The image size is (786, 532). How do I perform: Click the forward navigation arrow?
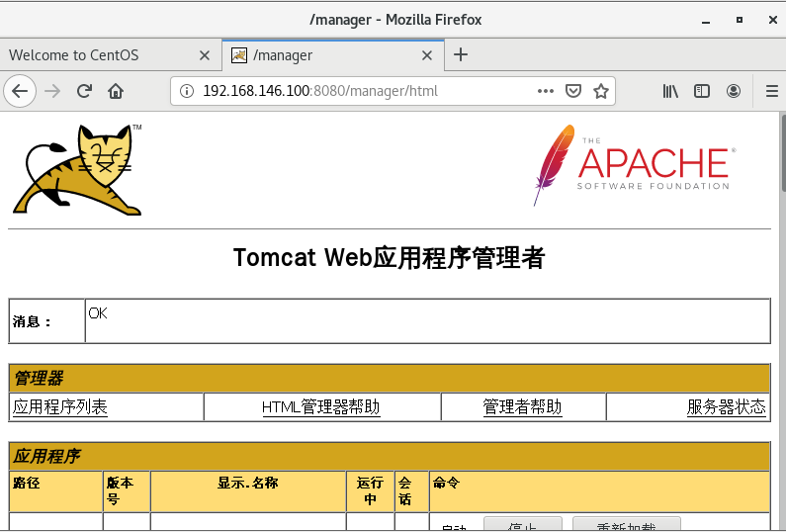tap(52, 91)
